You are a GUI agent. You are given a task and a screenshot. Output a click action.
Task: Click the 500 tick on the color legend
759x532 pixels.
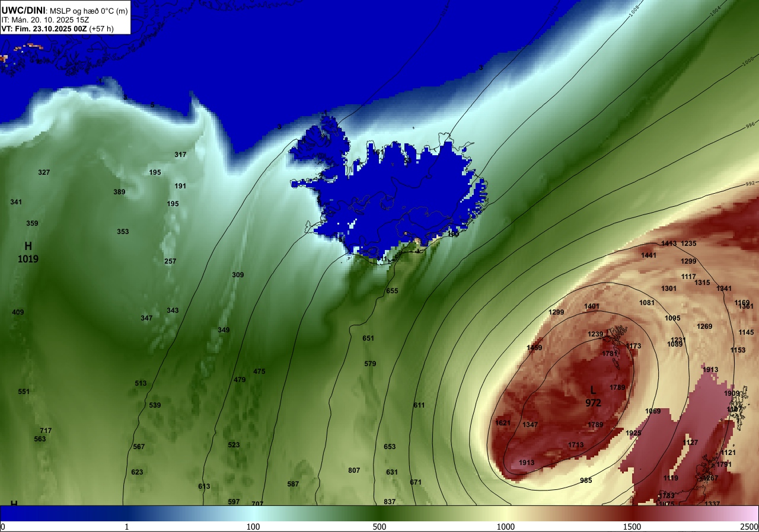(379, 527)
